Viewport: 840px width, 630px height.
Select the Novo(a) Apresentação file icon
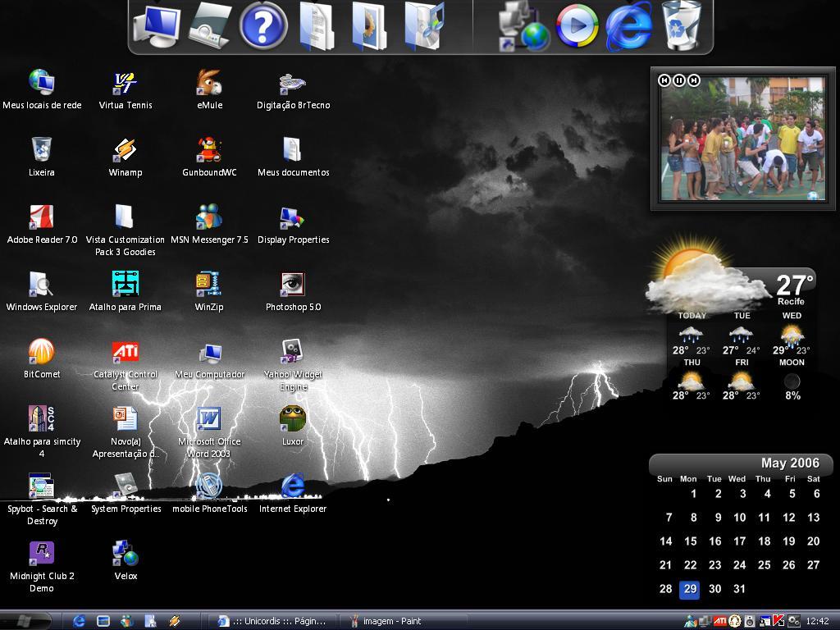pos(126,432)
